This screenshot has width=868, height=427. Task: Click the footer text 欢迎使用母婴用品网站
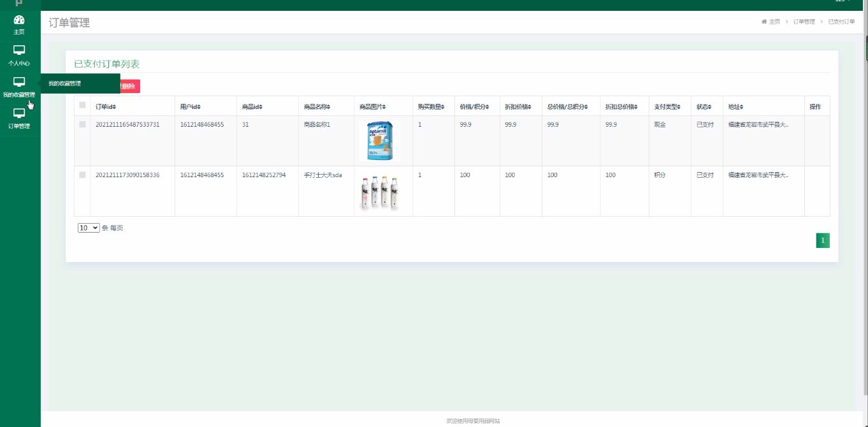[x=473, y=421]
